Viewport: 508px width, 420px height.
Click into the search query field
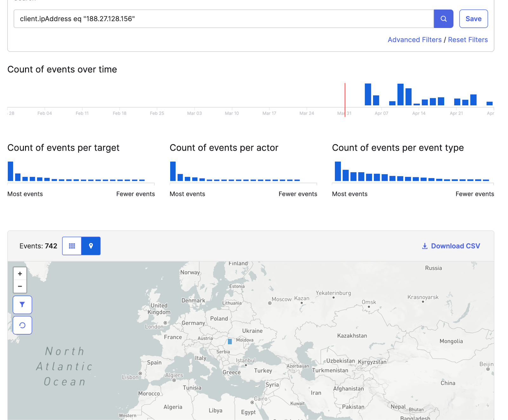coord(222,19)
